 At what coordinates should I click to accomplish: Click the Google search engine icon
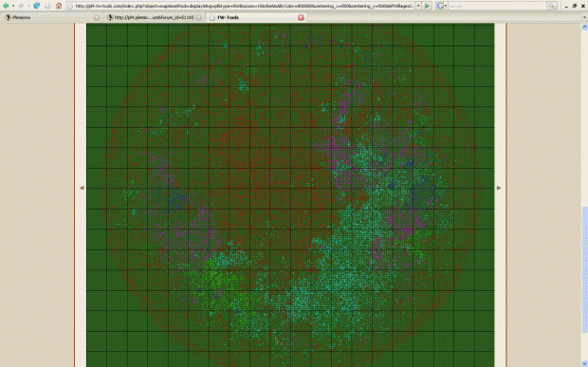pyautogui.click(x=439, y=6)
